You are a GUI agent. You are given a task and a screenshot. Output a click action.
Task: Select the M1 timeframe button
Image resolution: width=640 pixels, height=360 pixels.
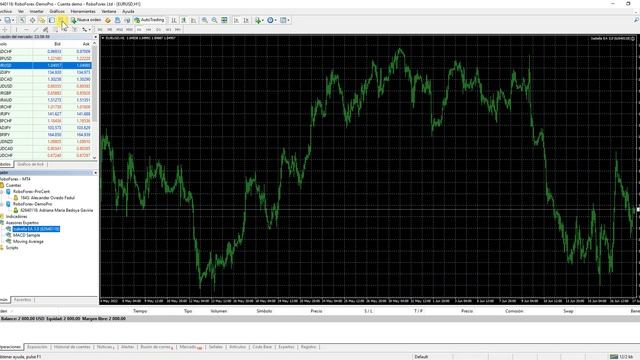tap(100, 30)
